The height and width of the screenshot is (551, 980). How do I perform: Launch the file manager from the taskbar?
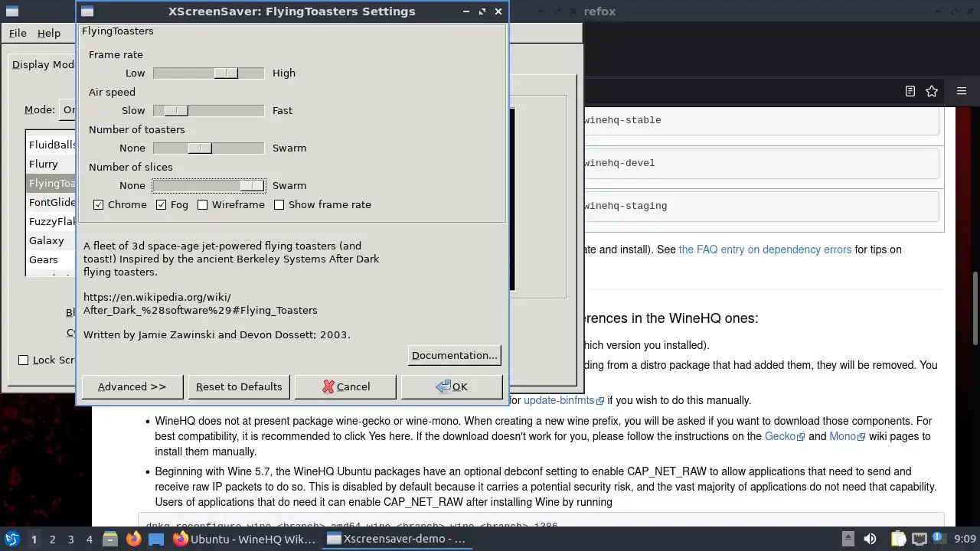pos(109,539)
